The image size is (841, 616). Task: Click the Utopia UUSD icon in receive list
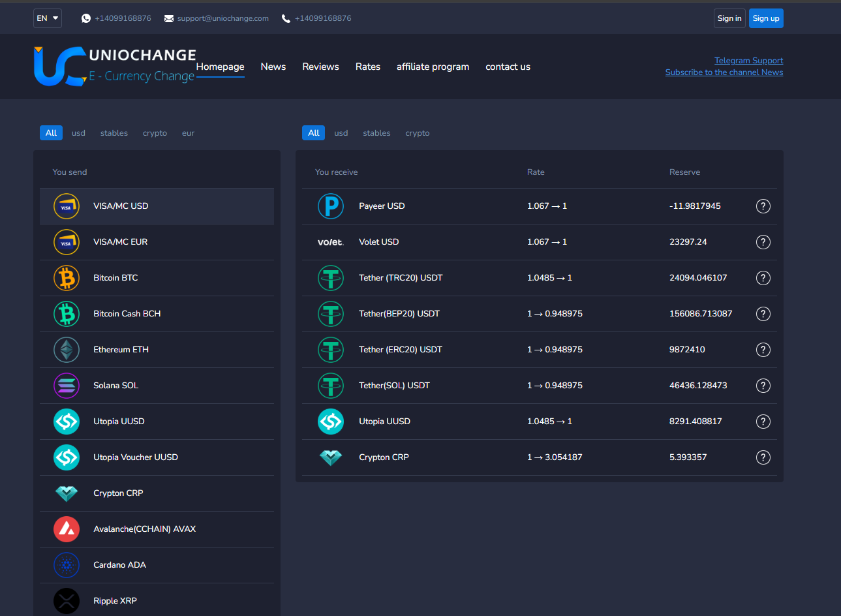click(331, 422)
